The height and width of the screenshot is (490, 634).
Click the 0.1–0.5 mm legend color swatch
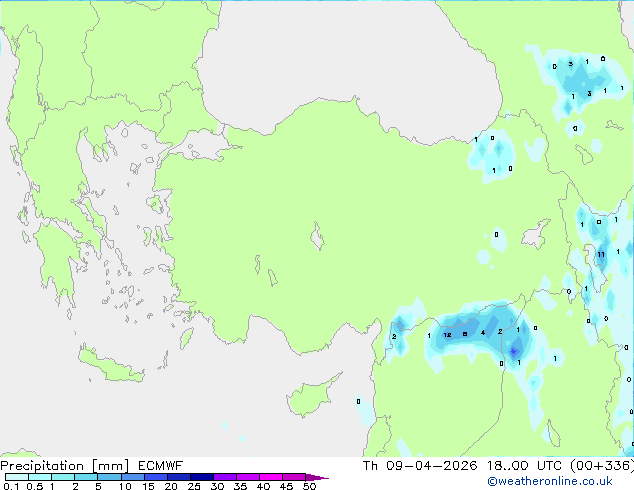17,477
